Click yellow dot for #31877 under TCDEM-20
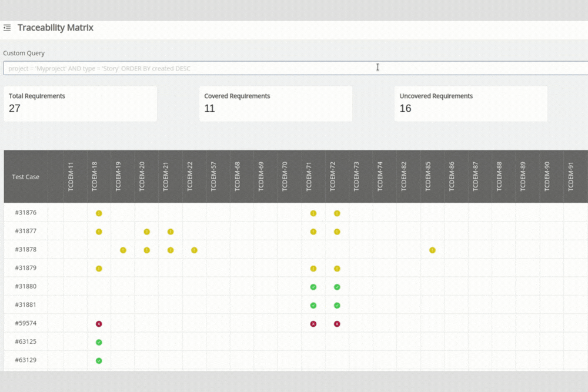This screenshot has height=392, width=588. pyautogui.click(x=146, y=232)
